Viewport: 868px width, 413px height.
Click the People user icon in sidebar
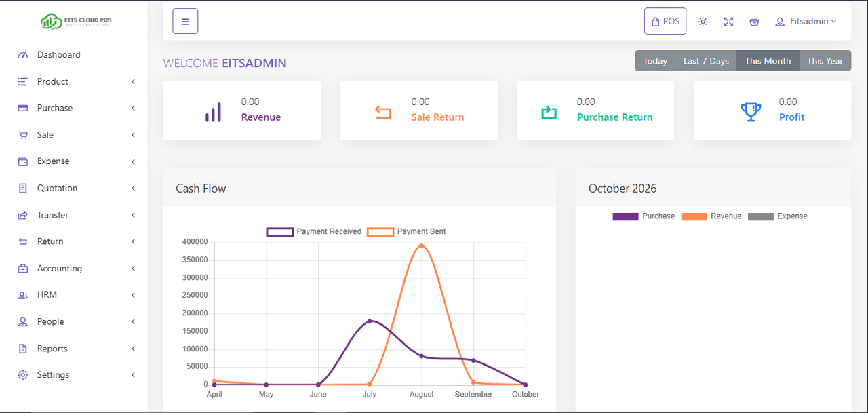pyautogui.click(x=23, y=321)
